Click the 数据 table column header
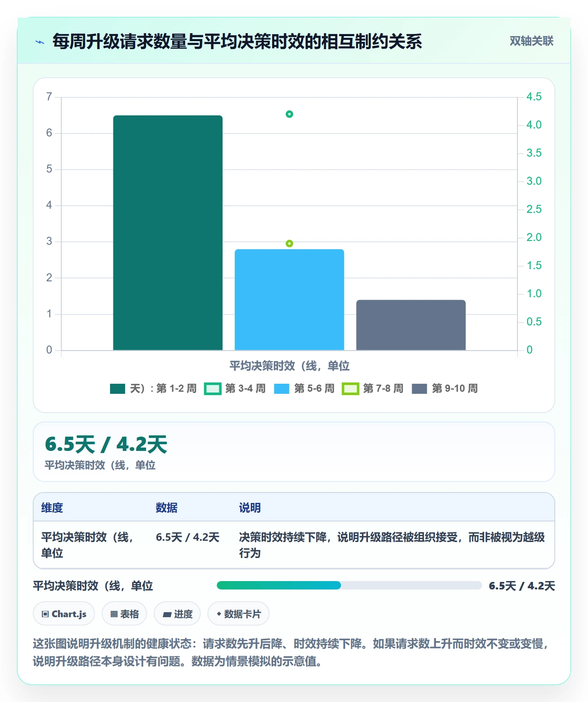 pos(166,508)
